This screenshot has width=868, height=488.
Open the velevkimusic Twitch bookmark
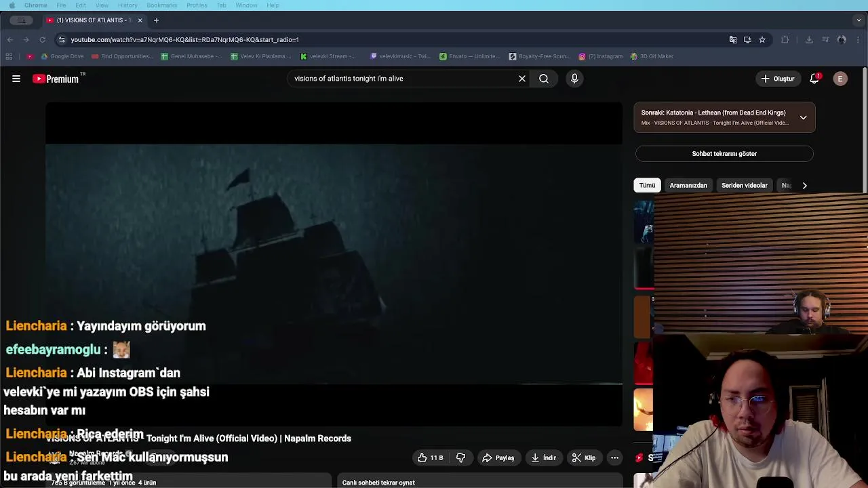(400, 56)
